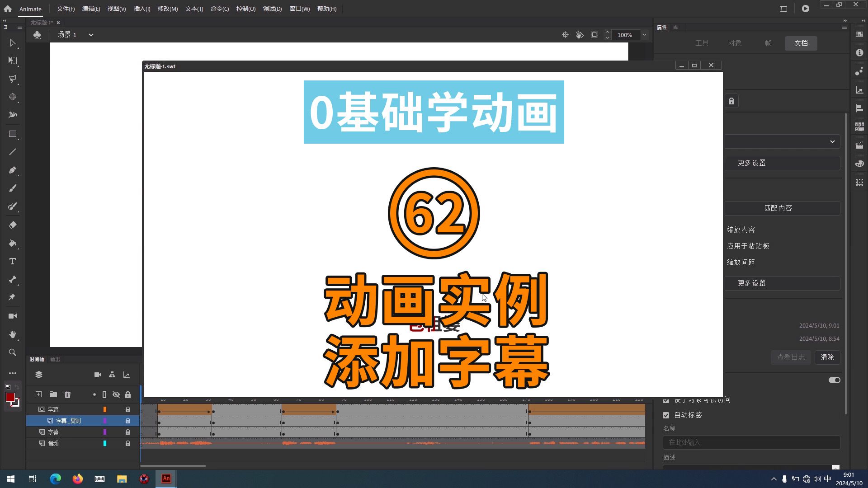Toggle lock on the 音频 layer

[x=127, y=443]
